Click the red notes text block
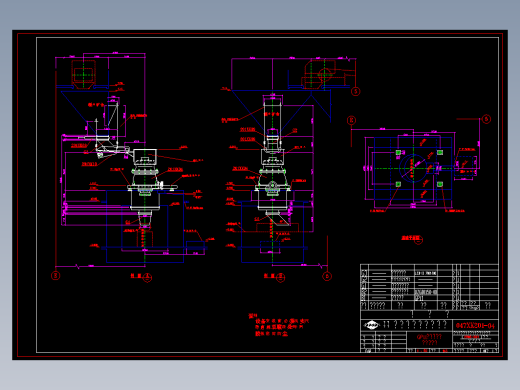520x390 pixels. [279, 325]
